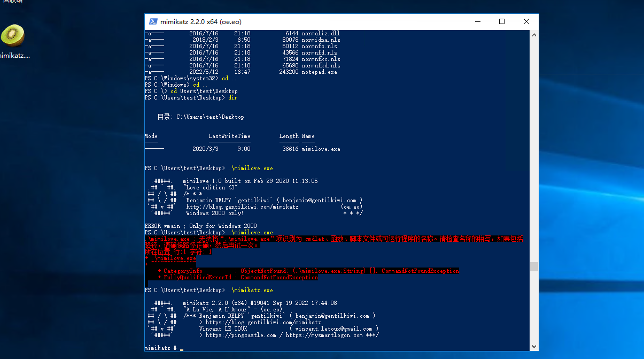Screen dimensions: 644x359
Task: Click the date "2022/5/12" in the listing
Action: 204,72
